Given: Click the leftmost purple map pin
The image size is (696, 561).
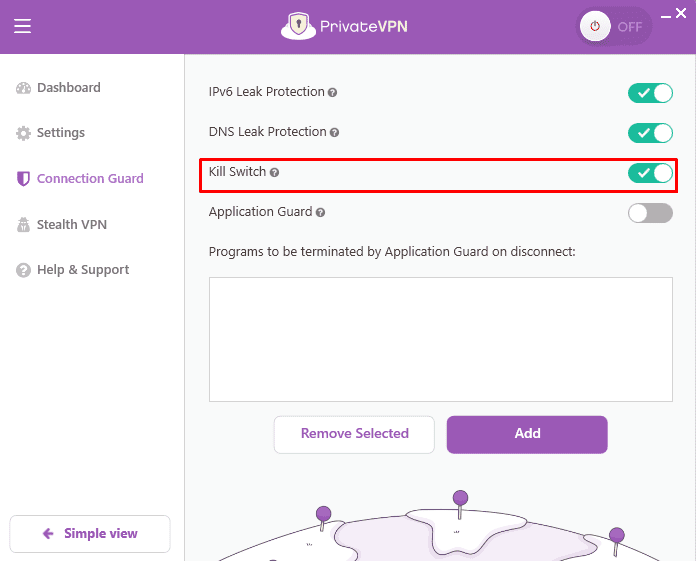Looking at the screenshot, I should (323, 514).
